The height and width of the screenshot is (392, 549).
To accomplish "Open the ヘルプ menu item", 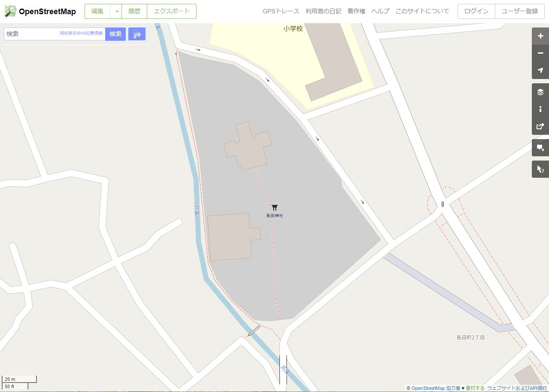I will (x=380, y=11).
